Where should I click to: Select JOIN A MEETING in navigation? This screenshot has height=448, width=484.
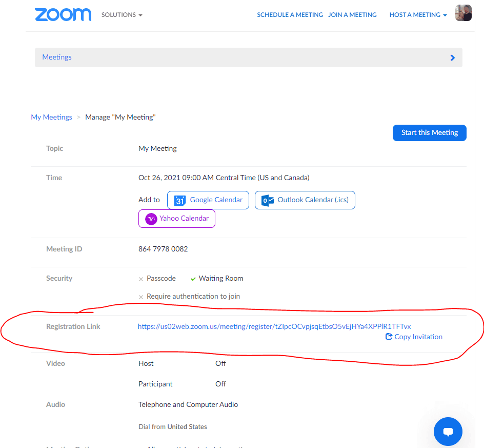pyautogui.click(x=352, y=14)
